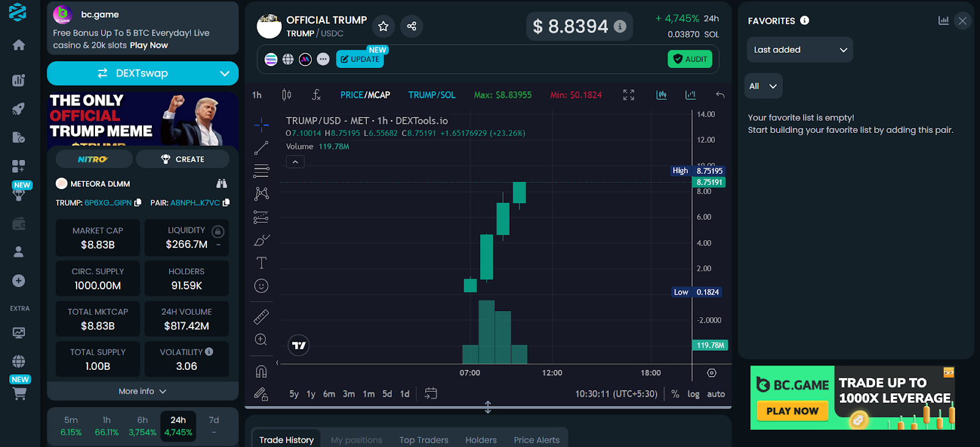Open the All filter dropdown in Favorites
The height and width of the screenshot is (447, 980).
pos(763,86)
